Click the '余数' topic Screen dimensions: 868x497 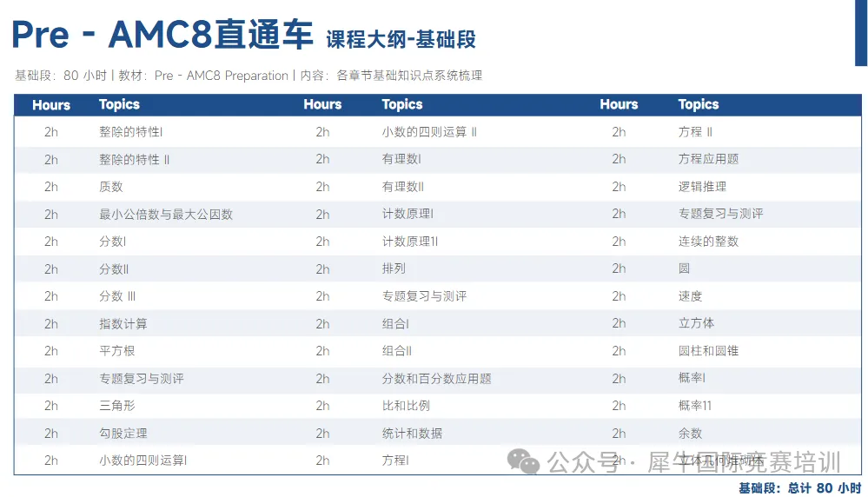pos(690,434)
